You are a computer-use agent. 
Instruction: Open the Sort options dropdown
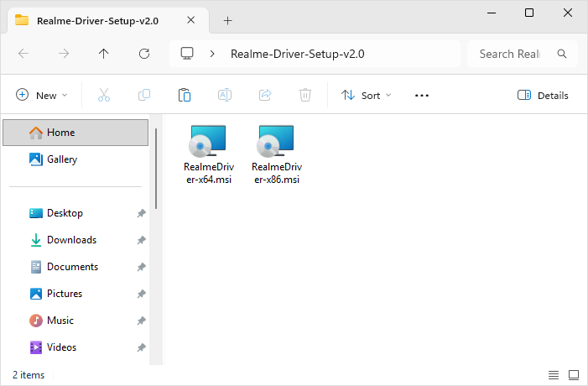point(366,96)
